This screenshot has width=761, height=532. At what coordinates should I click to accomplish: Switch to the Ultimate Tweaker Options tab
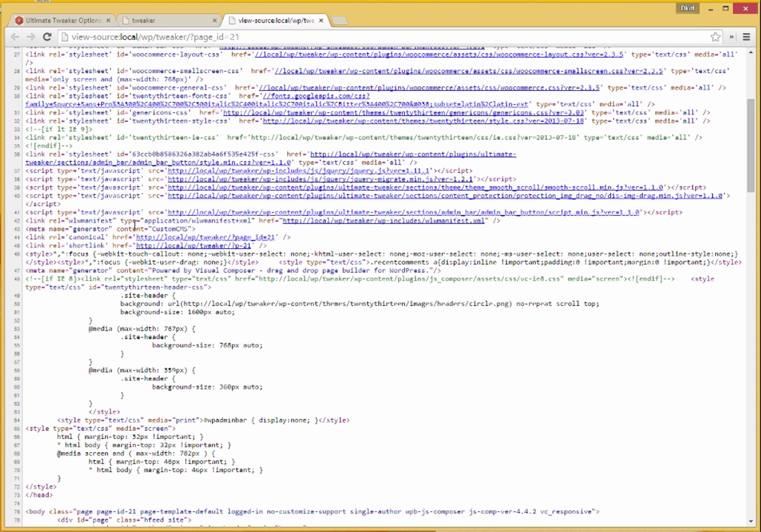click(x=63, y=21)
